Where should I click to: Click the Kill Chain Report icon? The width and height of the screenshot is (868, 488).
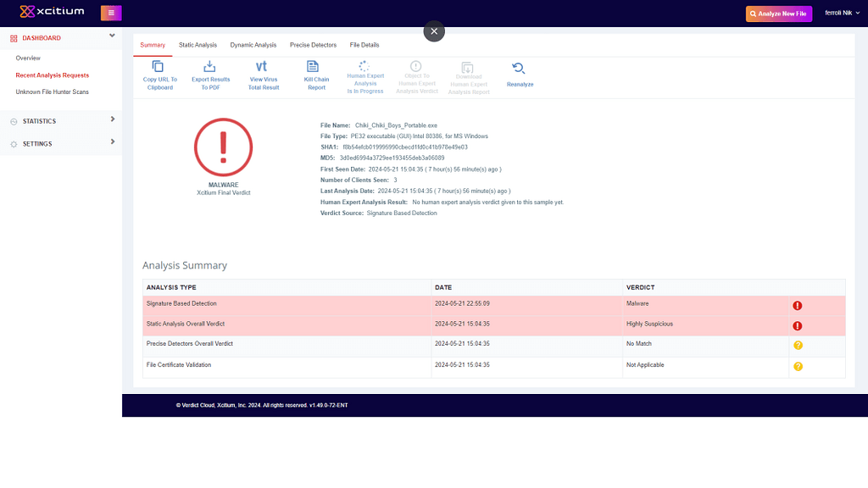314,67
